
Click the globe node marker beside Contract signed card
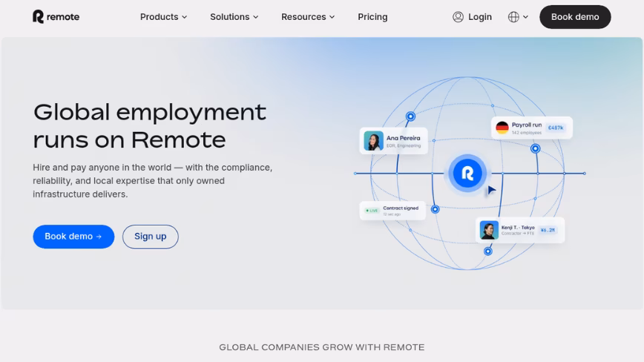pos(435,209)
